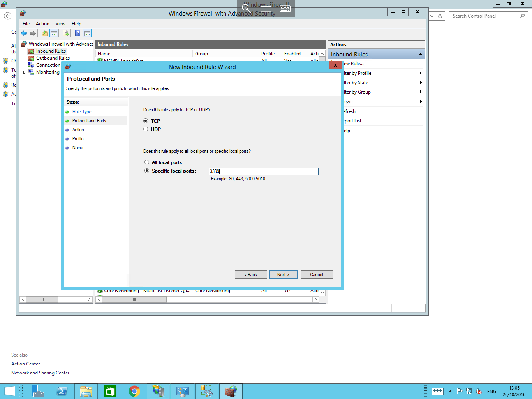Expand Filter by Group submenu arrow
Image resolution: width=532 pixels, height=399 pixels.
pyautogui.click(x=420, y=92)
